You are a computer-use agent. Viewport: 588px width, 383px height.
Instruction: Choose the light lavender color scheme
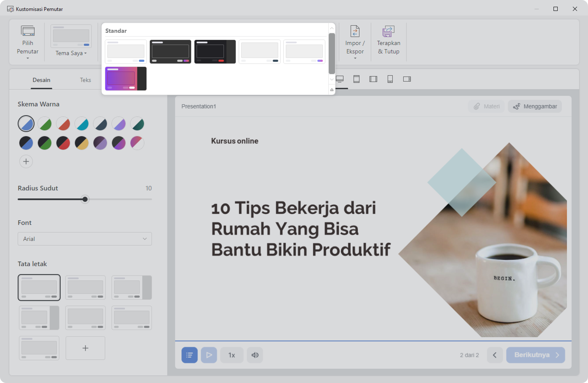(x=118, y=123)
